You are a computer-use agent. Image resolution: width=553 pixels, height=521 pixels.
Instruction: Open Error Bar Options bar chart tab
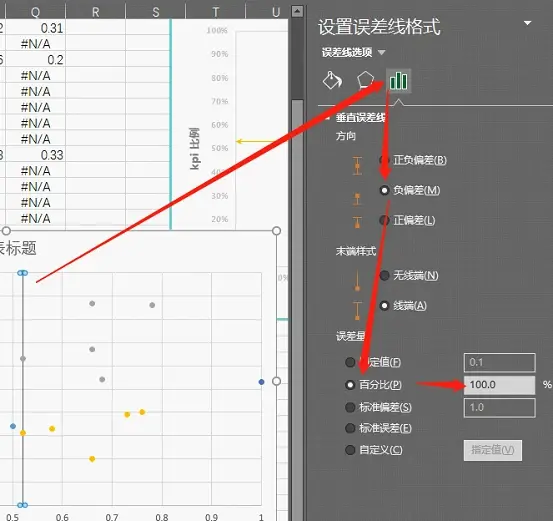coord(399,81)
